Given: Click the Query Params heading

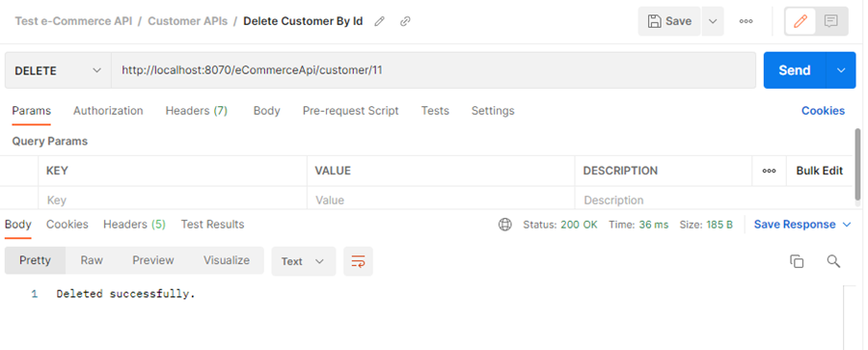Looking at the screenshot, I should point(50,141).
